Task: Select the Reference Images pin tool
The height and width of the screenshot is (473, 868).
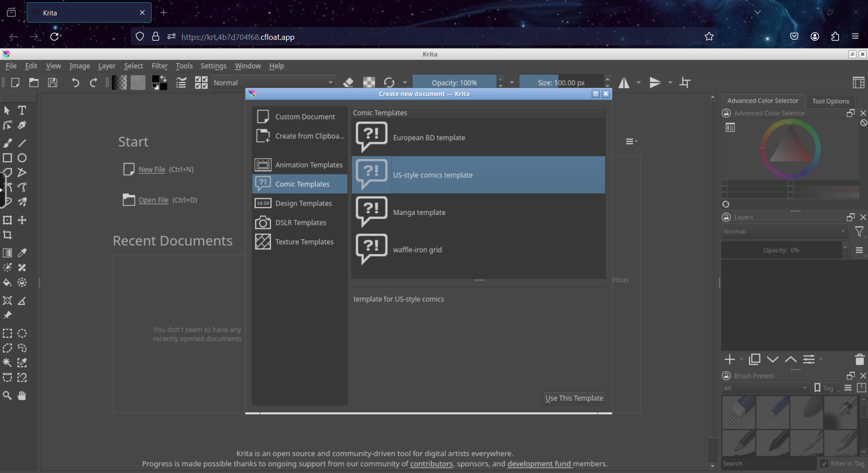Action: coord(7,315)
